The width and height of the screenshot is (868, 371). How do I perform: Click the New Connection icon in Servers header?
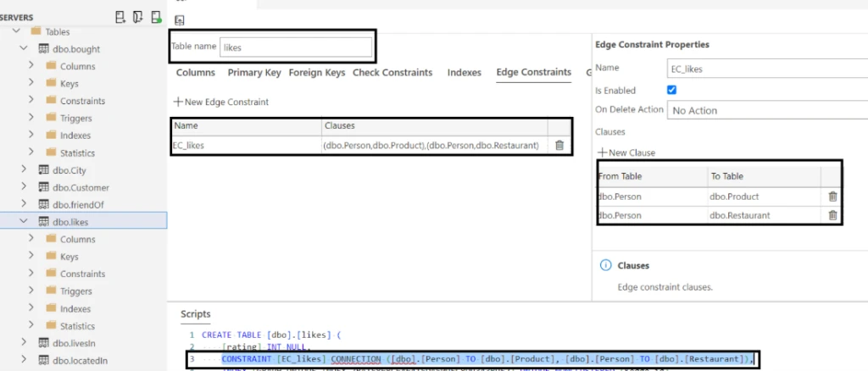pyautogui.click(x=120, y=17)
